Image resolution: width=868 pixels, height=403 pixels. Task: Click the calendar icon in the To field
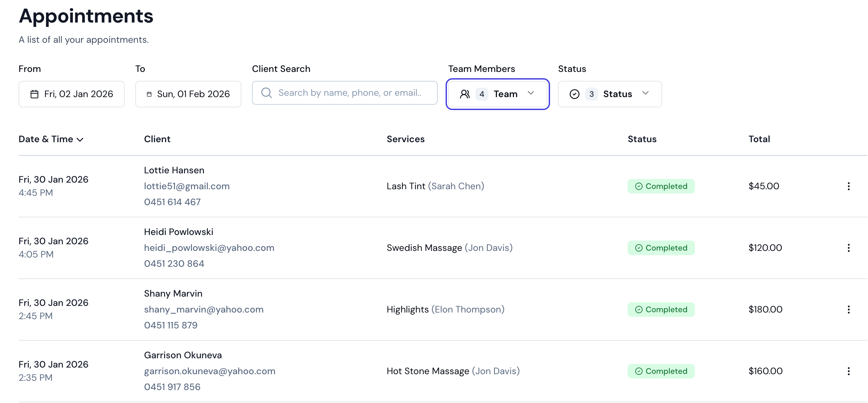coord(150,94)
